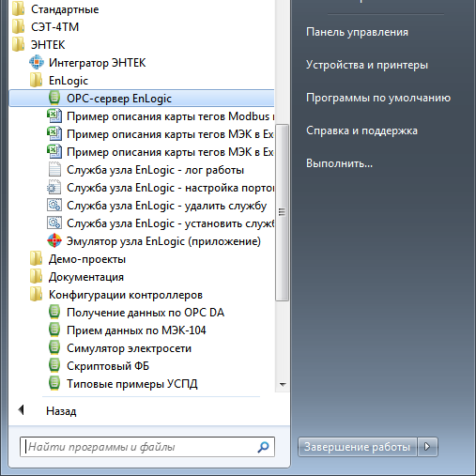
Task: Open Устройства и принтеры
Action: (367, 65)
